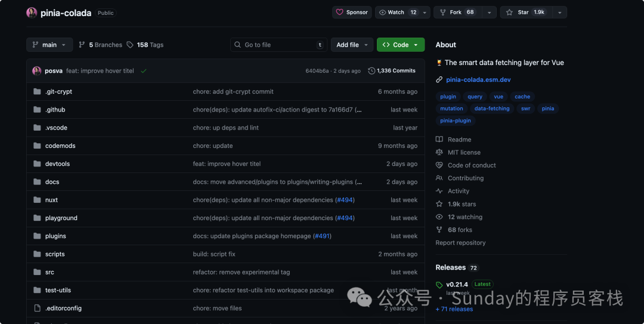Open the nuxt folder

click(x=51, y=200)
